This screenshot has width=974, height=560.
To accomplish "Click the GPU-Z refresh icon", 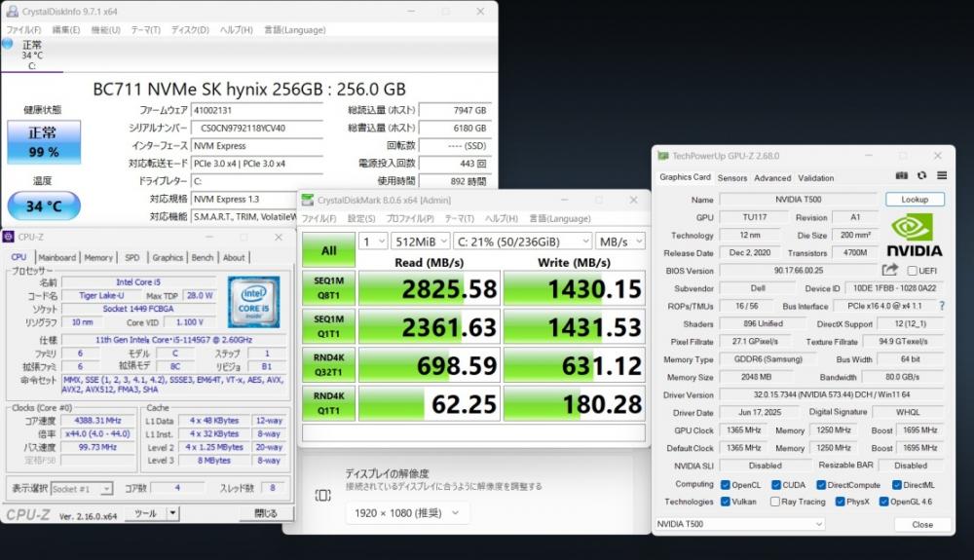I will tap(921, 175).
